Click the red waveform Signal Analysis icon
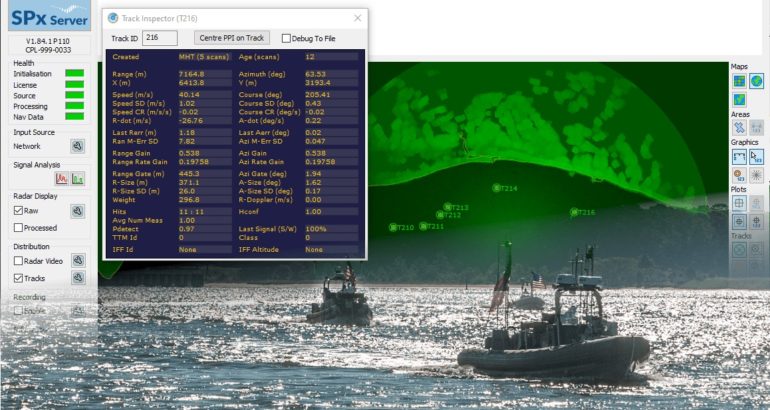Viewport: 770px width, 410px height. (62, 179)
